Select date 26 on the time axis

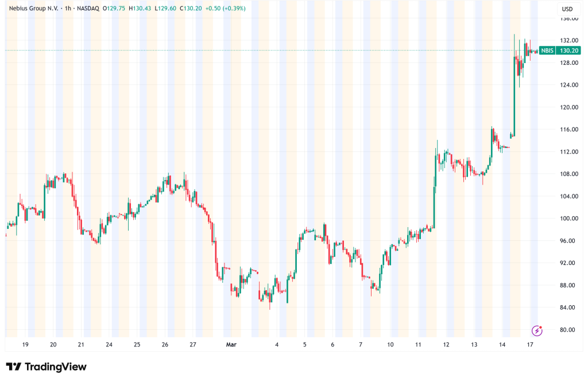pyautogui.click(x=165, y=345)
